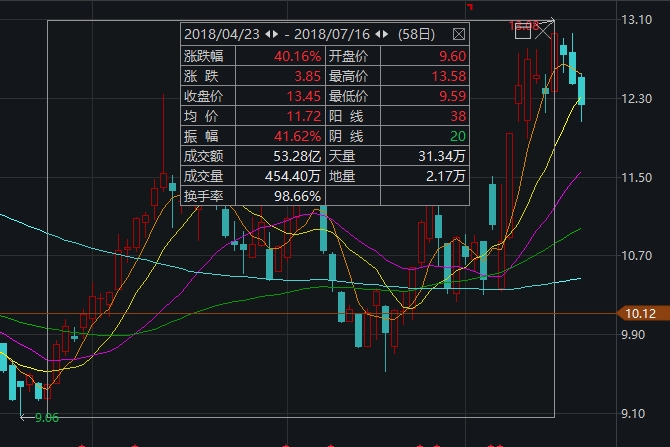The width and height of the screenshot is (670, 447).
Task: Click the green 9.06 lowest price marker
Action: 47,418
